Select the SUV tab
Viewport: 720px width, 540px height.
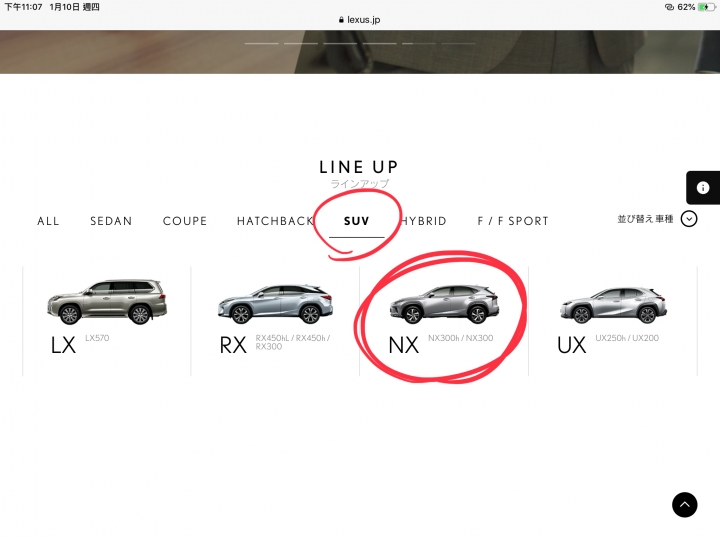[x=357, y=221]
